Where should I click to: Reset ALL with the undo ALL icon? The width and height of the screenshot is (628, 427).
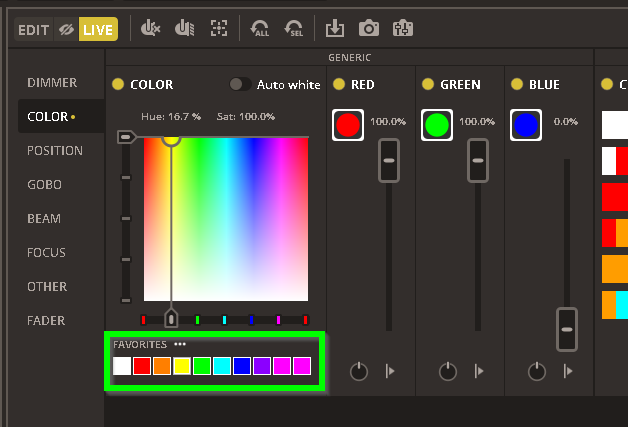tap(260, 29)
